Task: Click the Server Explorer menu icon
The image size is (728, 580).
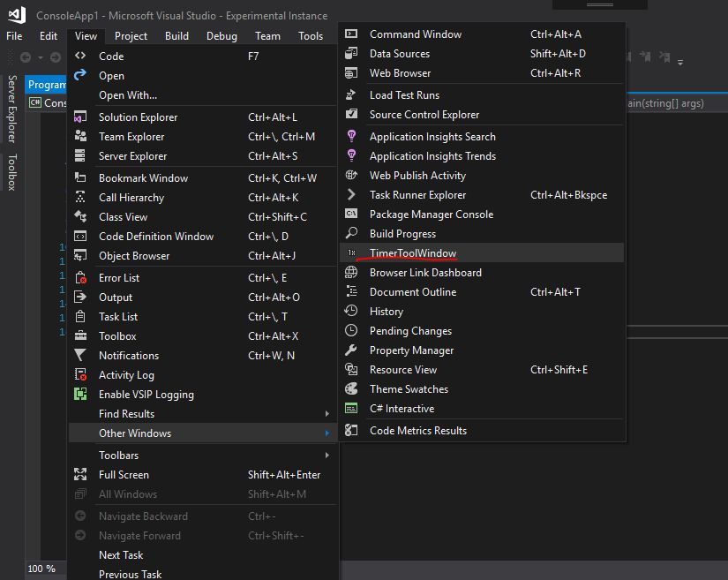Action: pos(80,155)
